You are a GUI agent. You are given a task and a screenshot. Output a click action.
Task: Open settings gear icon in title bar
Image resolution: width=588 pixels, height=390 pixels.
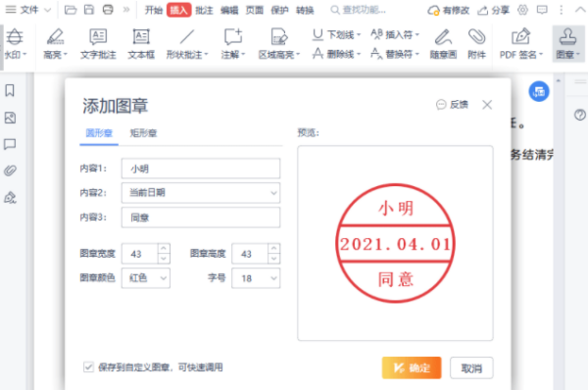pyautogui.click(x=522, y=10)
